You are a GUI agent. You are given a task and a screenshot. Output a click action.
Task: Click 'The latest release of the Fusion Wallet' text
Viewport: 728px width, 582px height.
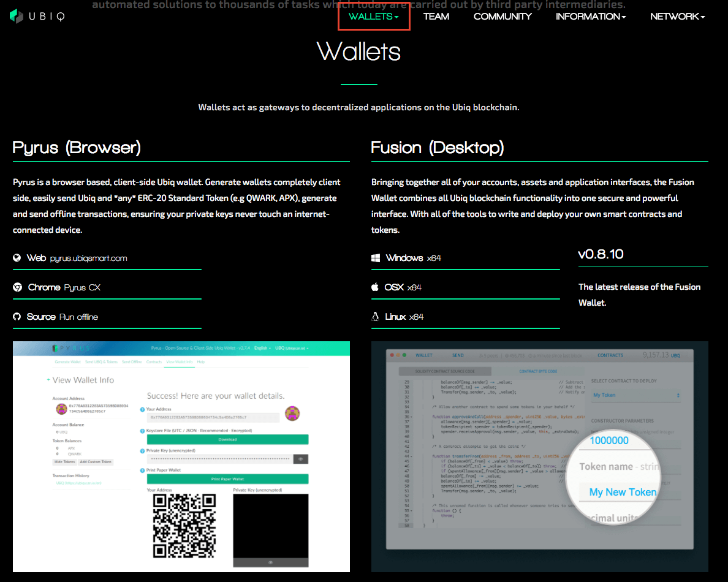[x=639, y=295]
